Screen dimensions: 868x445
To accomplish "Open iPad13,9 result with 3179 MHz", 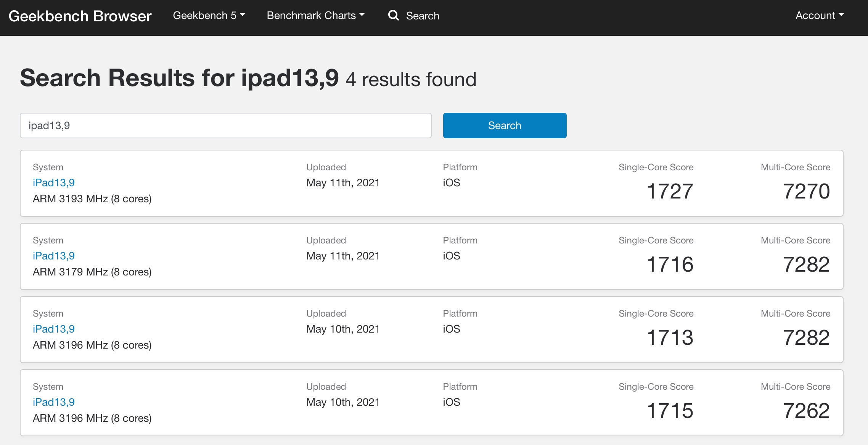I will pos(54,256).
